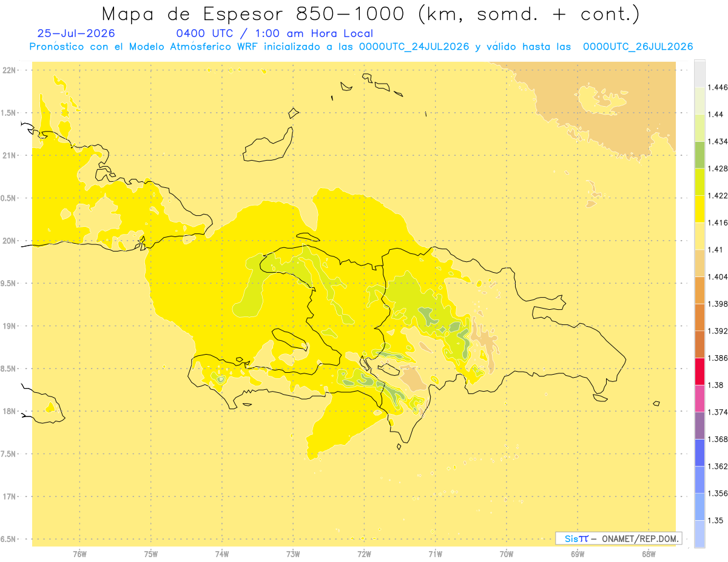The image size is (728, 562).
Task: Click the legend value '1.38'
Action: click(715, 385)
